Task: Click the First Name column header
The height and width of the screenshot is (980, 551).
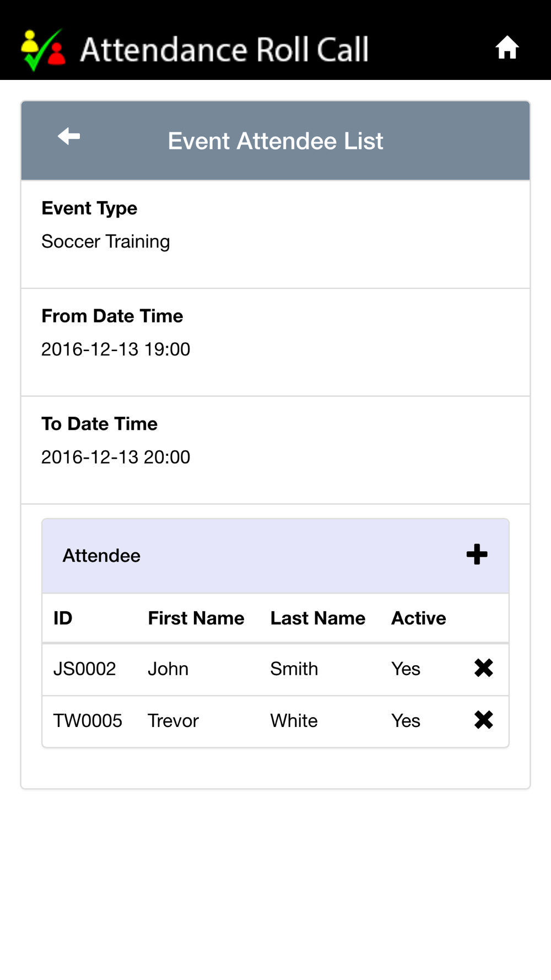Action: 196,618
